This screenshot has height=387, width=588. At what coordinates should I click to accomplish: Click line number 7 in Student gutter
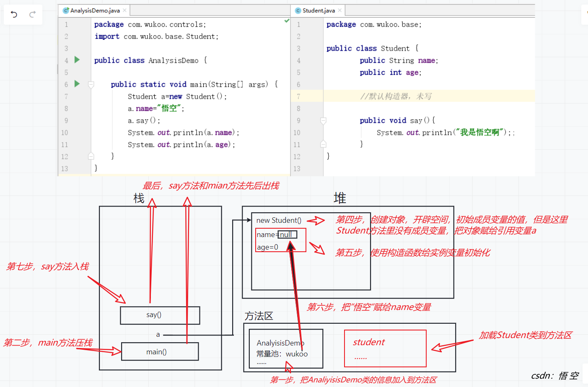tap(298, 96)
